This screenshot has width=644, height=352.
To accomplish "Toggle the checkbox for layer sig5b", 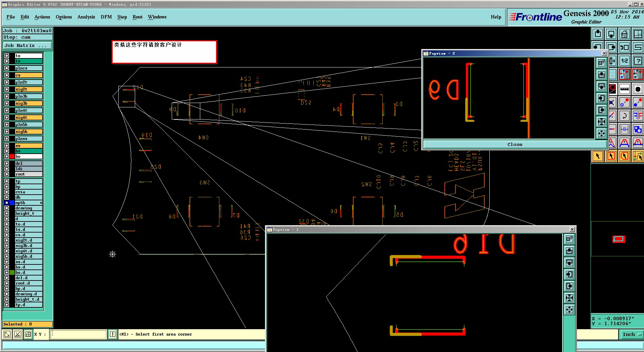I will (x=7, y=132).
